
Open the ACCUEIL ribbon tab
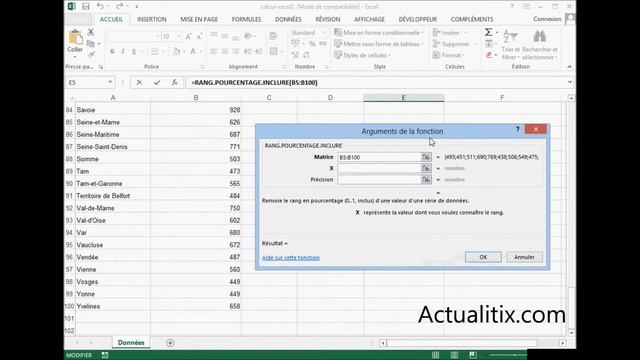click(x=111, y=19)
